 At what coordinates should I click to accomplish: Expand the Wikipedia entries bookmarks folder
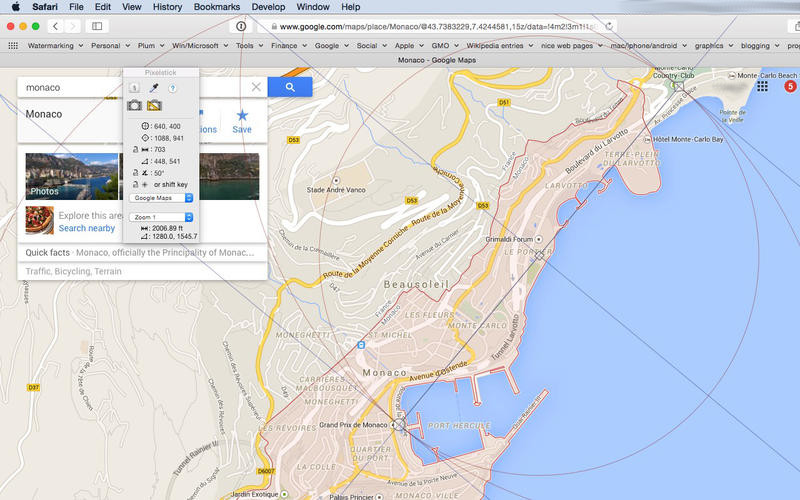[499, 45]
